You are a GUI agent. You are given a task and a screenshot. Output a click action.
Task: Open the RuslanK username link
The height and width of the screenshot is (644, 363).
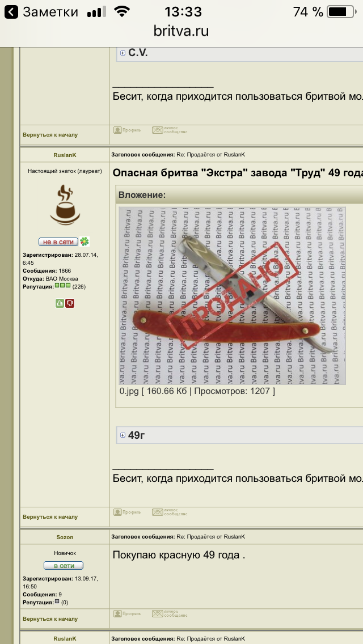tap(65, 155)
